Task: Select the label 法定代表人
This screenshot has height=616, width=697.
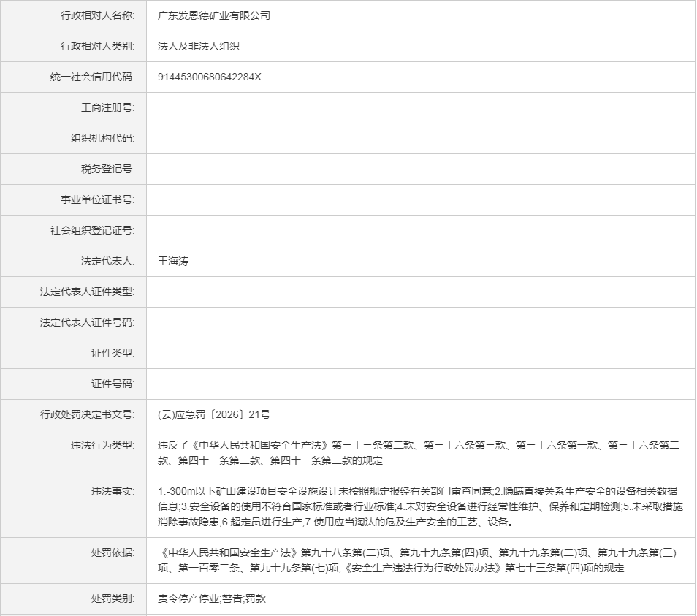Action: tap(107, 261)
